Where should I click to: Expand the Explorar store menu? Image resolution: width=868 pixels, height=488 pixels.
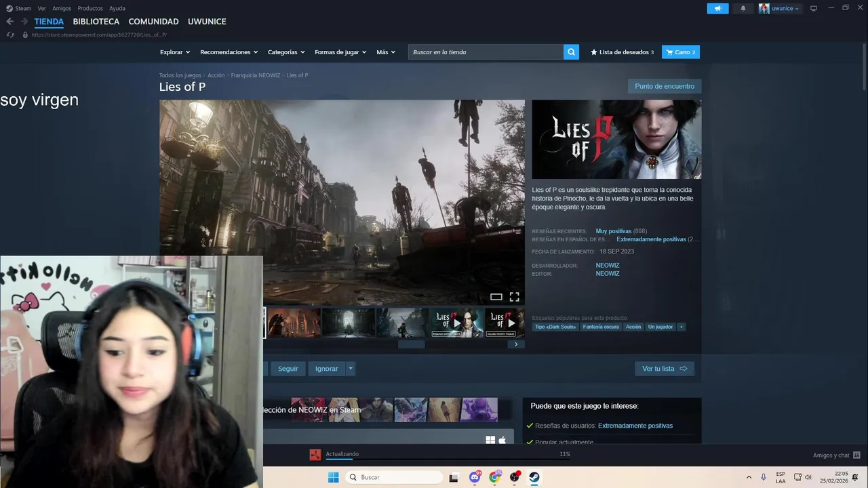pyautogui.click(x=175, y=52)
